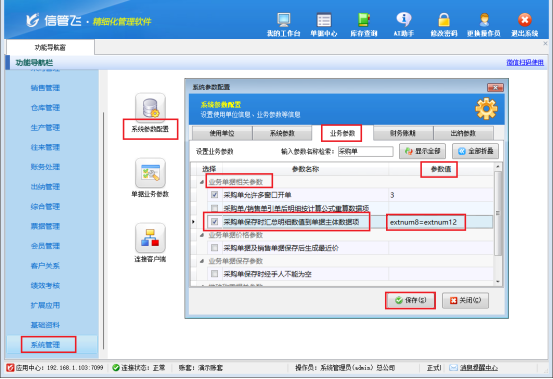The width and height of the screenshot is (553, 379).
Task: Save settings with 保存(S)
Action: [x=411, y=300]
